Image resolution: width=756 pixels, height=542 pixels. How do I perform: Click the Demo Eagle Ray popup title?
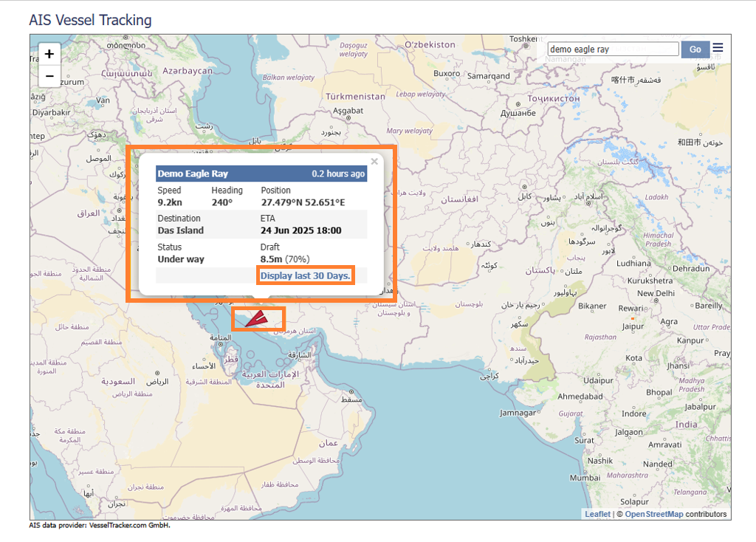point(193,174)
